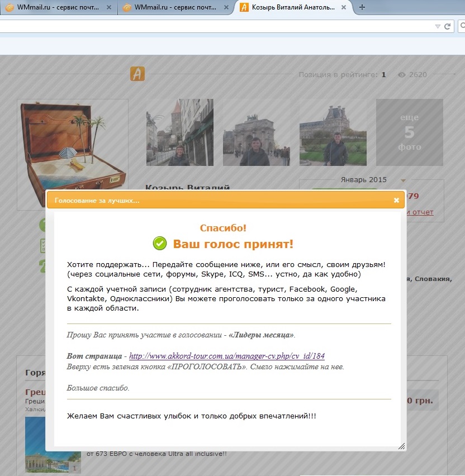
Task: Click the 'Спасибо!' heading text
Action: [223, 228]
